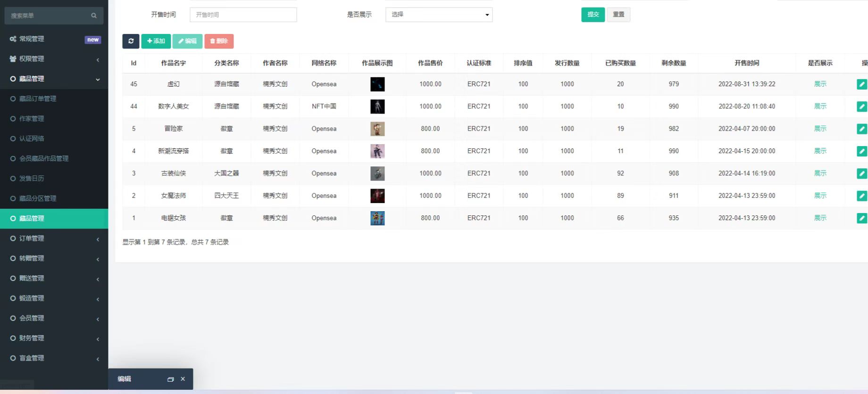Open 作家管理 in the sidebar
868x394 pixels.
tap(32, 119)
